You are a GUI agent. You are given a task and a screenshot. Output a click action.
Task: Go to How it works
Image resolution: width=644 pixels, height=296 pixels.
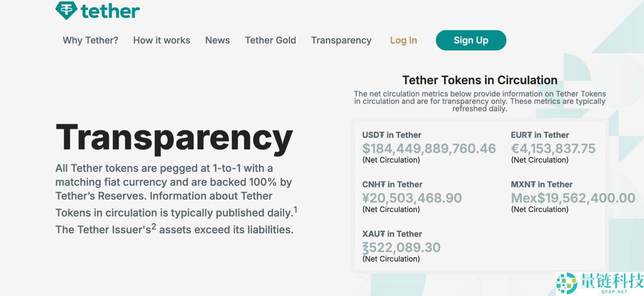tap(162, 40)
